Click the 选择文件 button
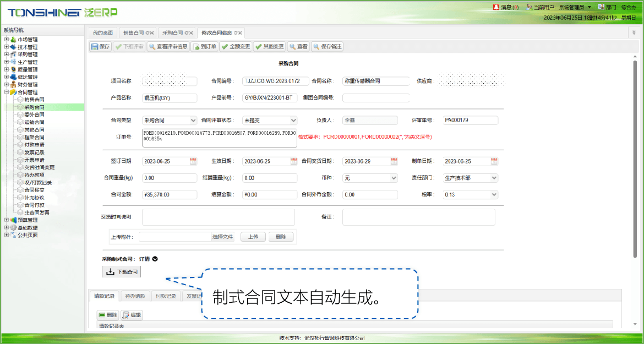The width and height of the screenshot is (644, 344). point(223,237)
